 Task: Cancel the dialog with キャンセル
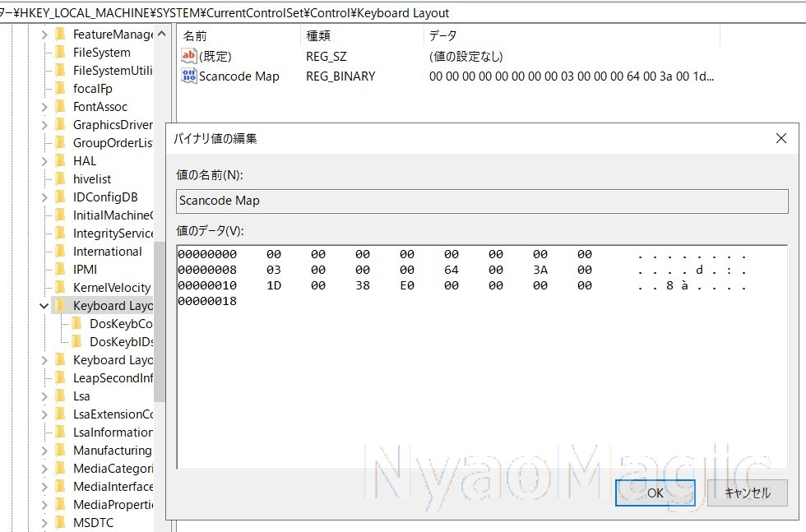(x=748, y=493)
